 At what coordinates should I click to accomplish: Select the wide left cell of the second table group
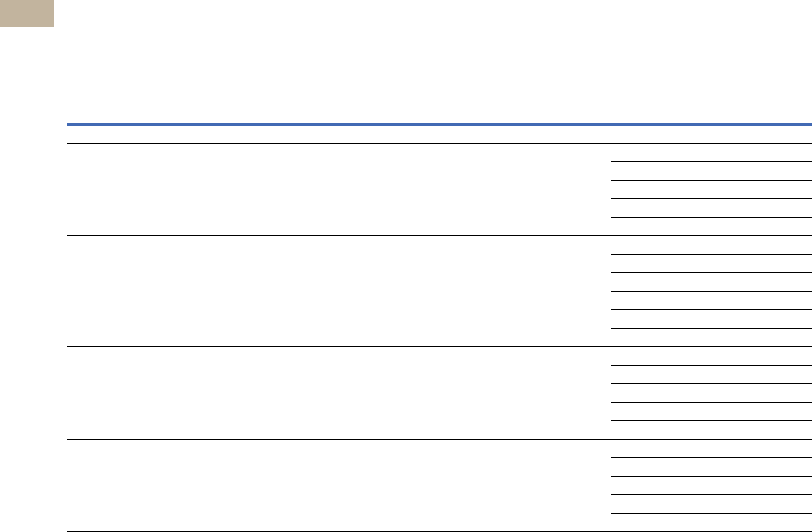point(339,291)
